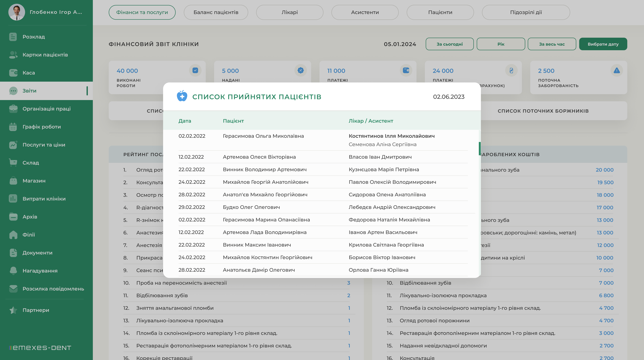
Task: Switch to Фінанси та послуги tab
Action: coord(142,12)
